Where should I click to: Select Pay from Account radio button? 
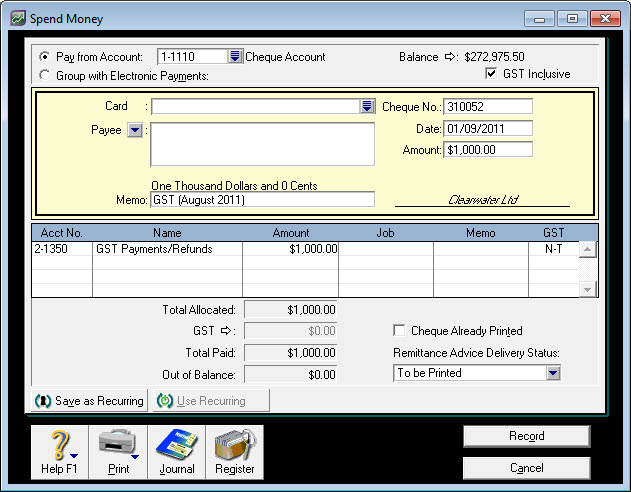[44, 57]
